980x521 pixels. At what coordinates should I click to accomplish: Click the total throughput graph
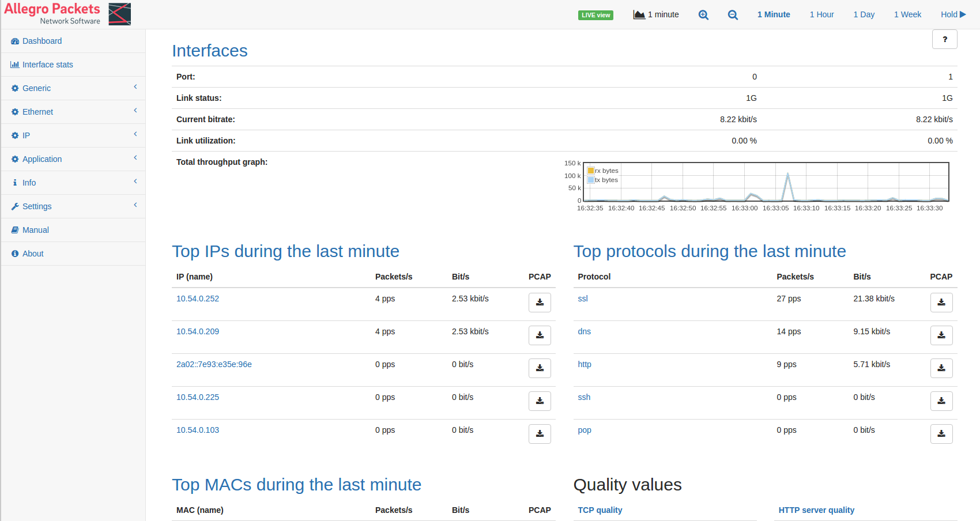[x=766, y=182]
